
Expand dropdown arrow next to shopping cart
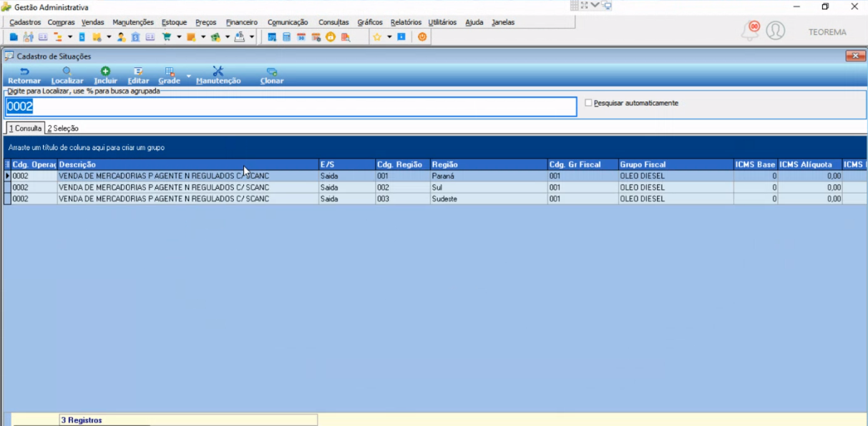[x=179, y=36]
